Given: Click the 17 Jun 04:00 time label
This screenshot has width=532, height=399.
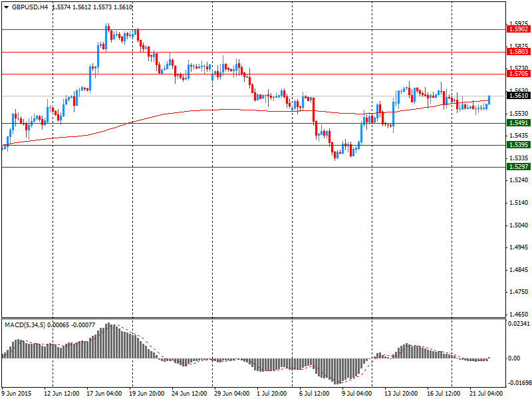Looking at the screenshot, I should click(104, 394).
